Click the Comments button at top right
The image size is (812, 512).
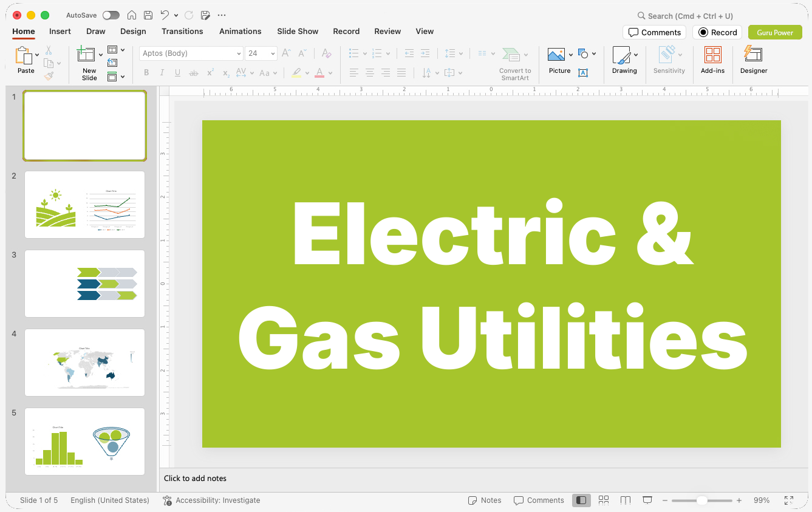[654, 32]
